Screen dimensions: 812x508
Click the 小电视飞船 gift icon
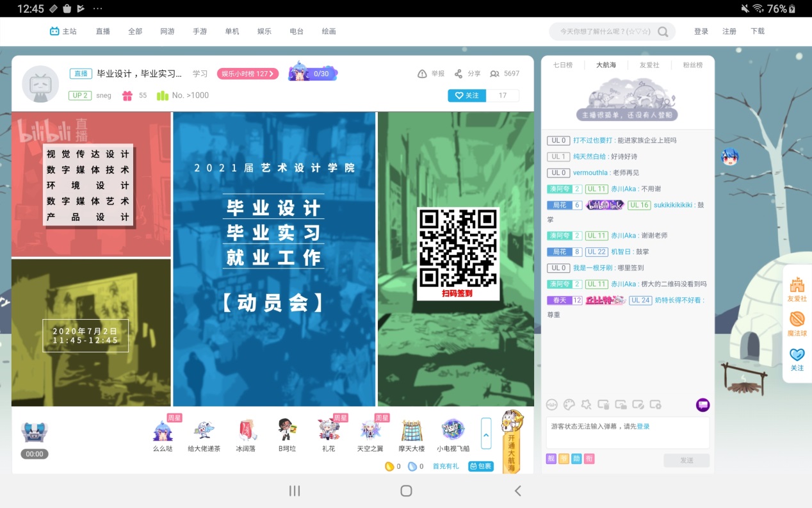click(x=453, y=430)
